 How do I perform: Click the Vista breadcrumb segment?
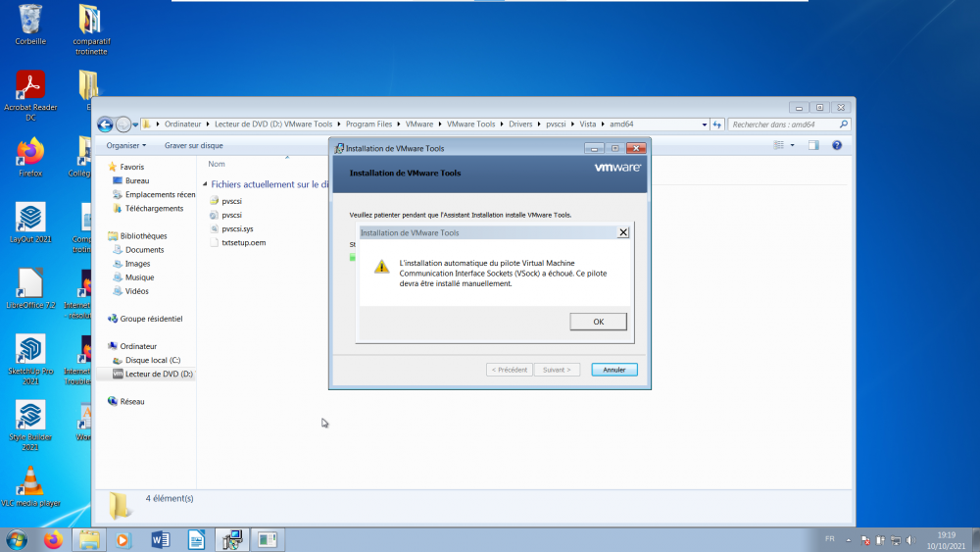click(587, 124)
